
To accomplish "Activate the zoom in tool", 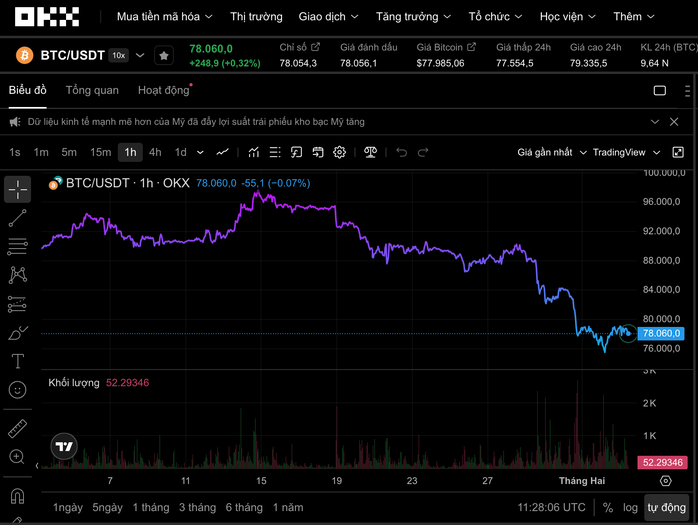I will [17, 457].
